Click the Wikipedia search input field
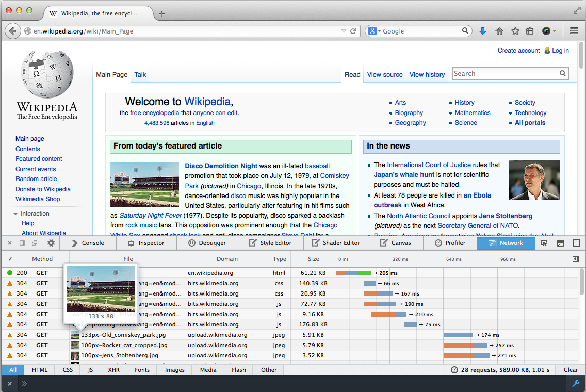 (505, 74)
